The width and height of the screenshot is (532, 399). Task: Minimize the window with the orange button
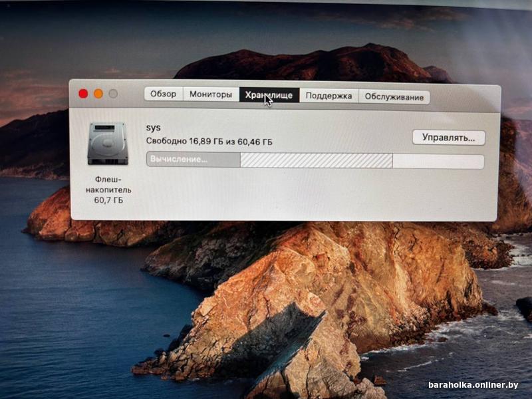98,94
